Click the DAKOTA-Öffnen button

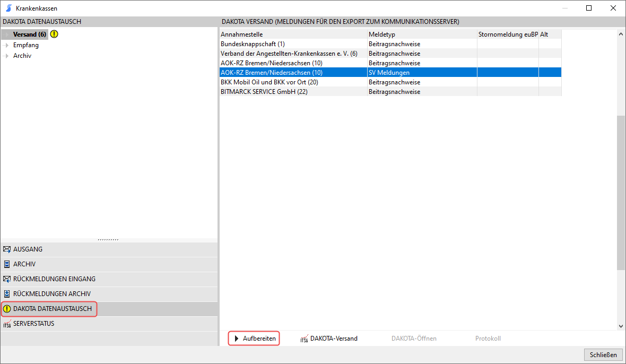point(414,339)
